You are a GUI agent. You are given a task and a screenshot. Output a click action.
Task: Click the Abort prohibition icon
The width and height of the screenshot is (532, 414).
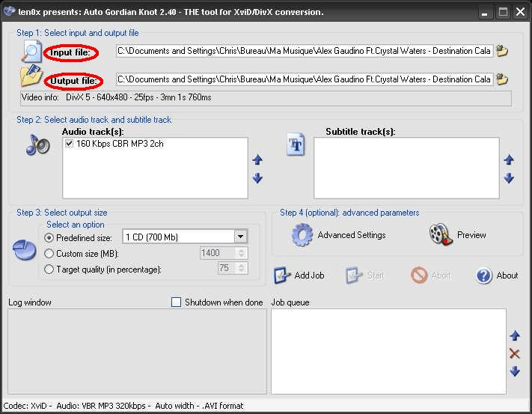click(419, 276)
